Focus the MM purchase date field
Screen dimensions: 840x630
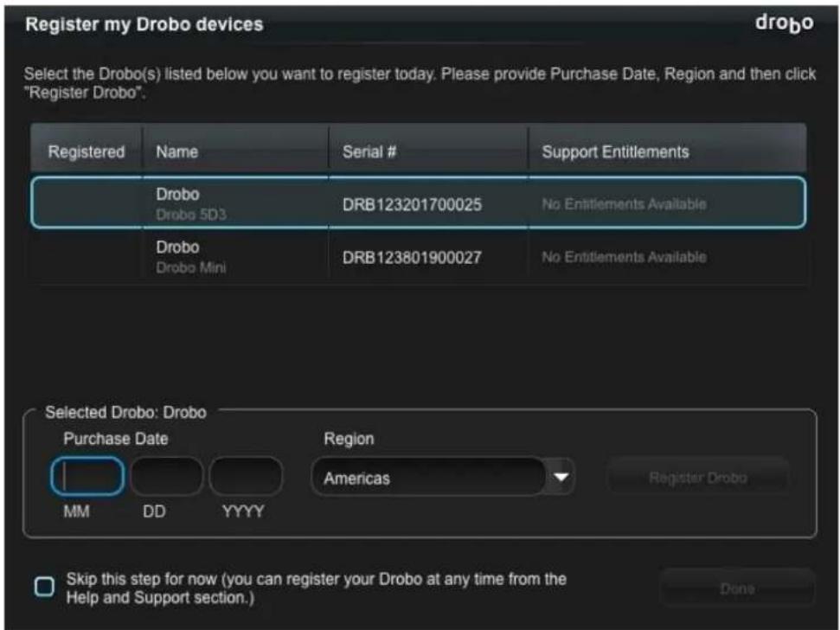click(87, 476)
